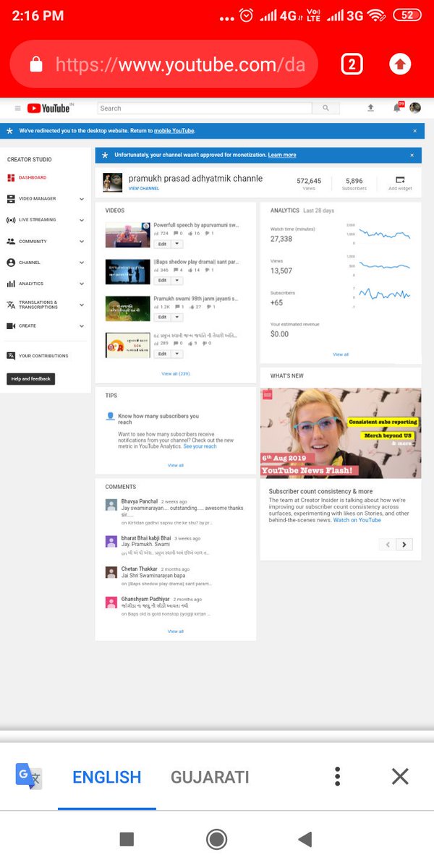Image resolution: width=434 pixels, height=868 pixels.
Task: Click Edit for Powerfull speech video
Action: (162, 244)
